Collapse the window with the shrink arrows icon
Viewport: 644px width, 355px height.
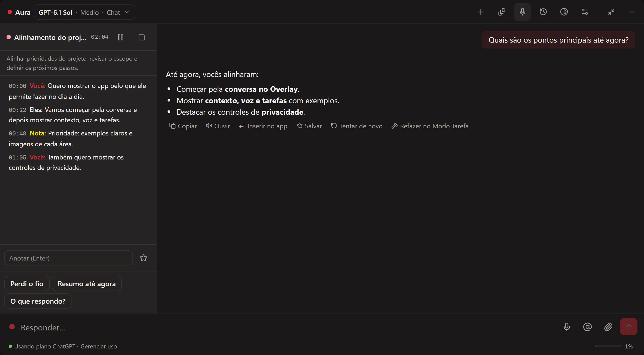coord(611,12)
